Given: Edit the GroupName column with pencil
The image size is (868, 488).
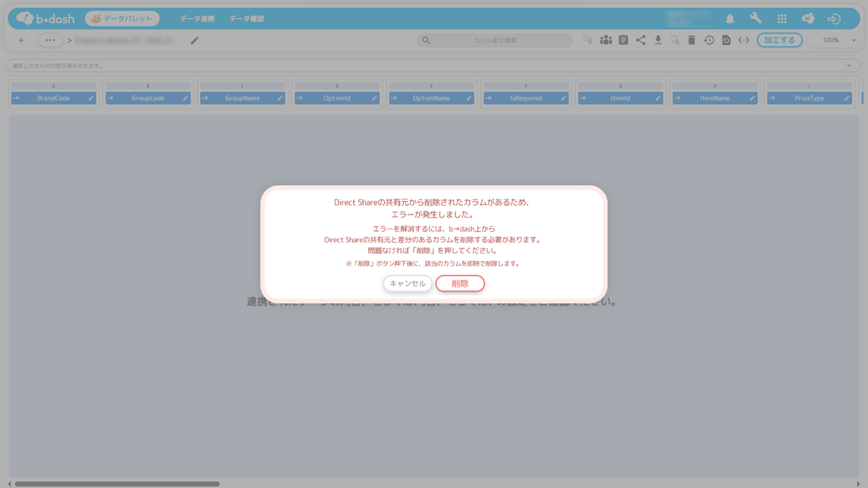Looking at the screenshot, I should tap(280, 98).
